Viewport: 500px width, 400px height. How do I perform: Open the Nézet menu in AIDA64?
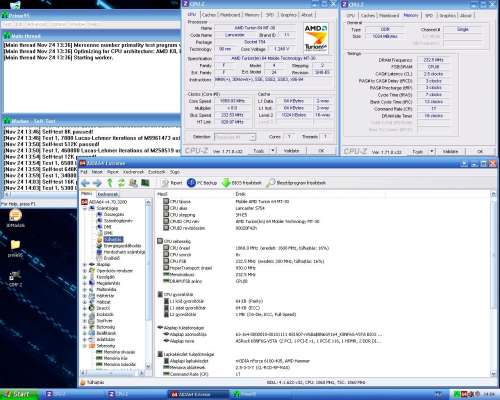97,172
